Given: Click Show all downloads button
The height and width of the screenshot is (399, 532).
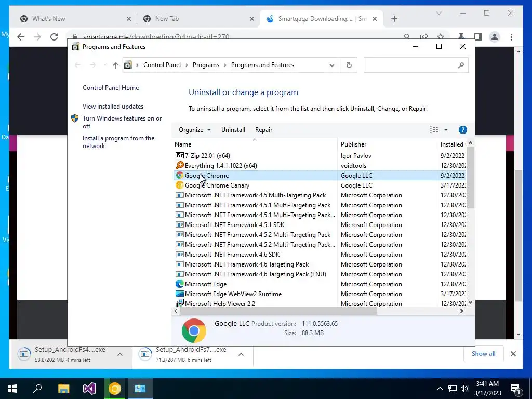Looking at the screenshot, I should [483, 354].
